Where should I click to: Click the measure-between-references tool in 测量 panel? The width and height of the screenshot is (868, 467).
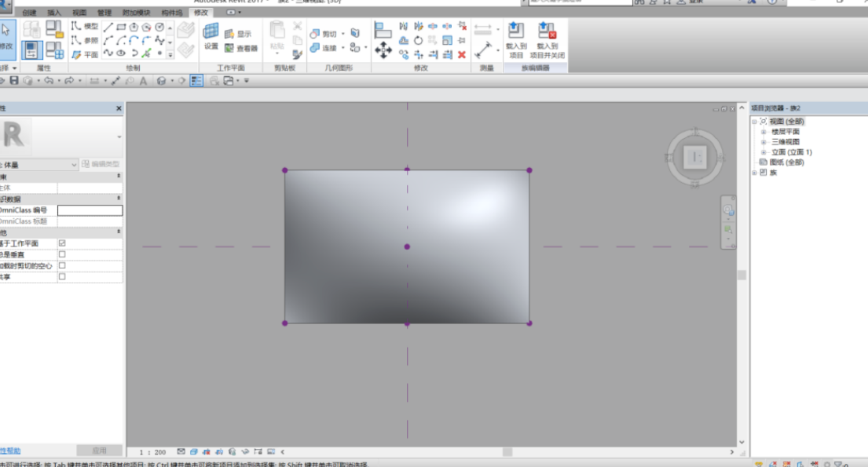click(x=483, y=29)
